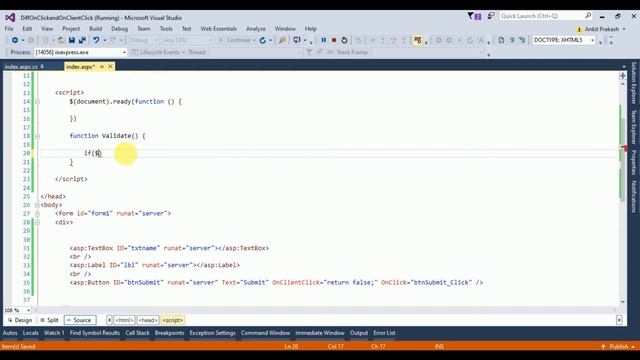Screen dimensions: 640x360
Task: Click the chat feedback toolbar icon
Action: coord(297,40)
